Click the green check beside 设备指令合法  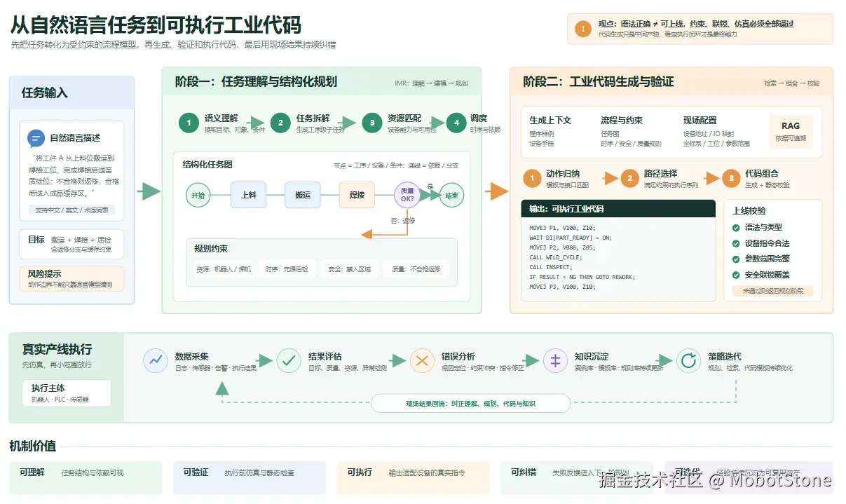pyautogui.click(x=736, y=243)
